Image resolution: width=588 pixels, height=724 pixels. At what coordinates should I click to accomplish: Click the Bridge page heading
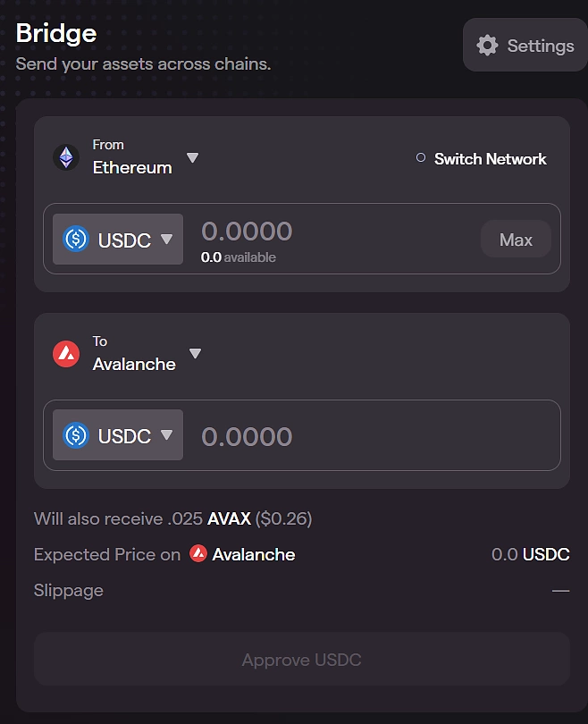(56, 33)
